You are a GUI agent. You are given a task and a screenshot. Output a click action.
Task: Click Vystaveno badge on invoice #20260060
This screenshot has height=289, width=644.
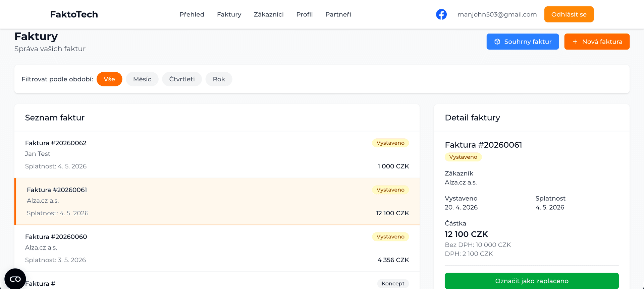390,237
